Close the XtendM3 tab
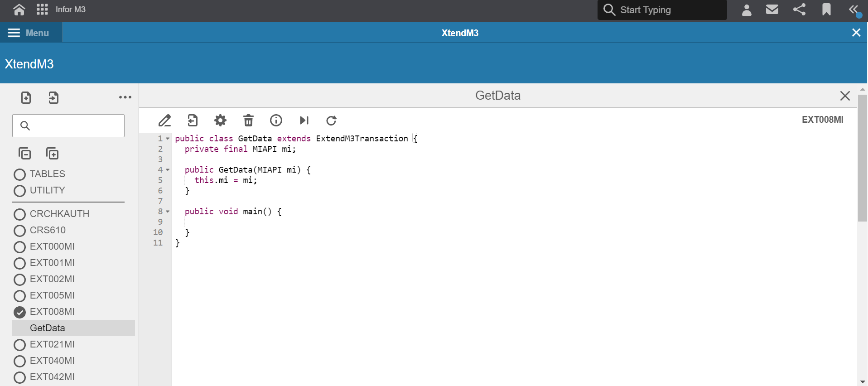 856,33
